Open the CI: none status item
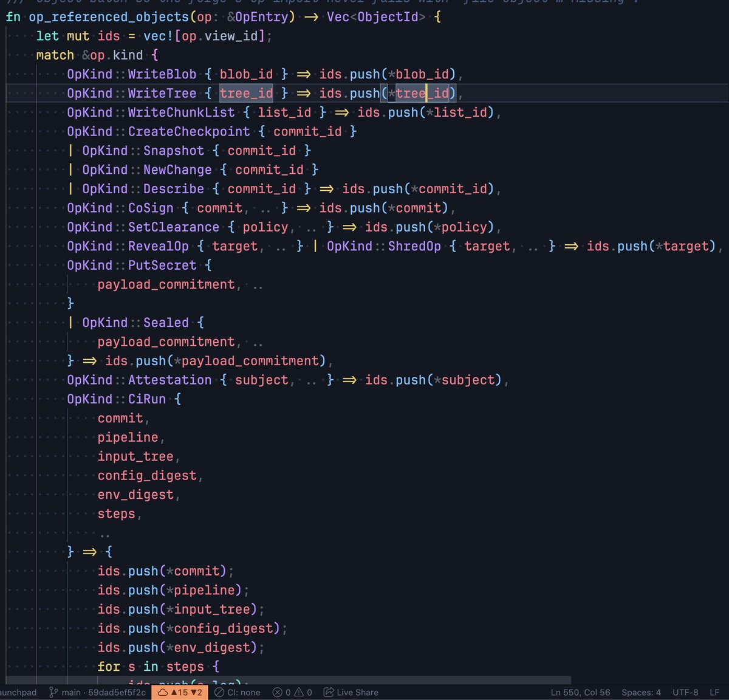Viewport: 729px width, 700px height. (237, 692)
